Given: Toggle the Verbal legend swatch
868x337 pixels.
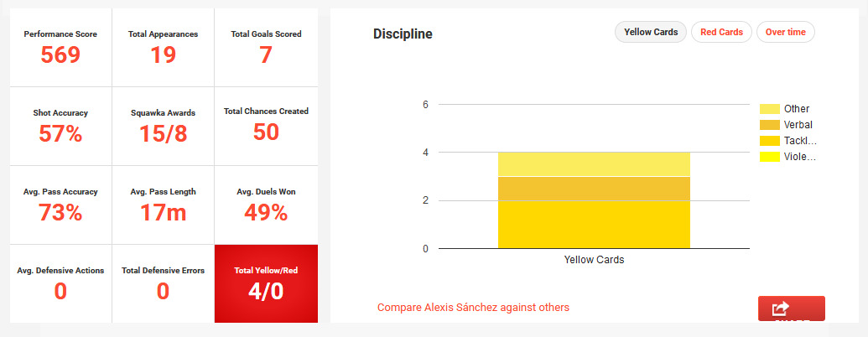Looking at the screenshot, I should [x=769, y=125].
